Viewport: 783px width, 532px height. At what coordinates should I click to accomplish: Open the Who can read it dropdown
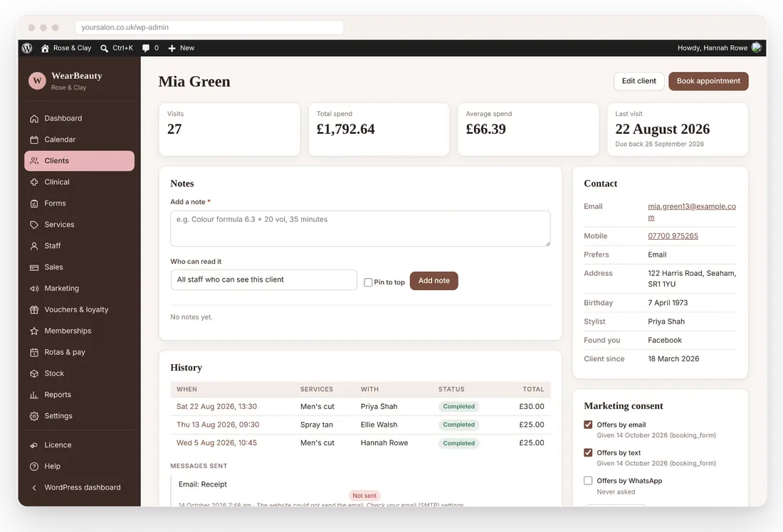(x=263, y=280)
